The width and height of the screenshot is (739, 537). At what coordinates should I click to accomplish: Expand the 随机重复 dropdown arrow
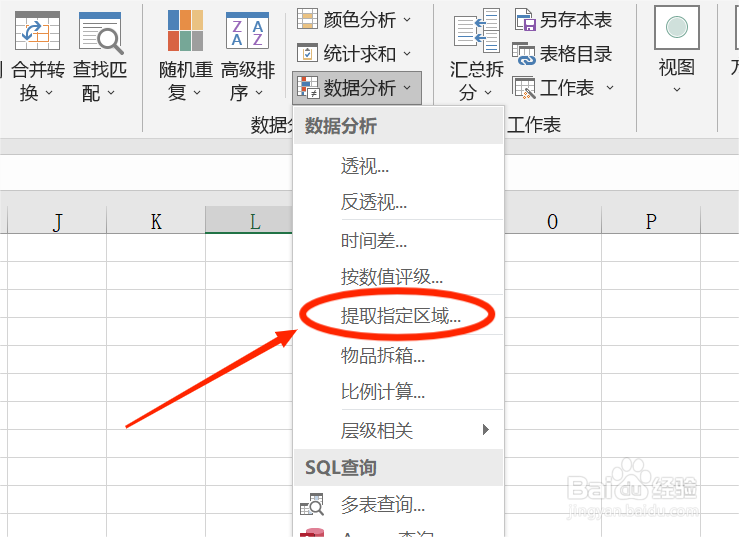(x=197, y=93)
